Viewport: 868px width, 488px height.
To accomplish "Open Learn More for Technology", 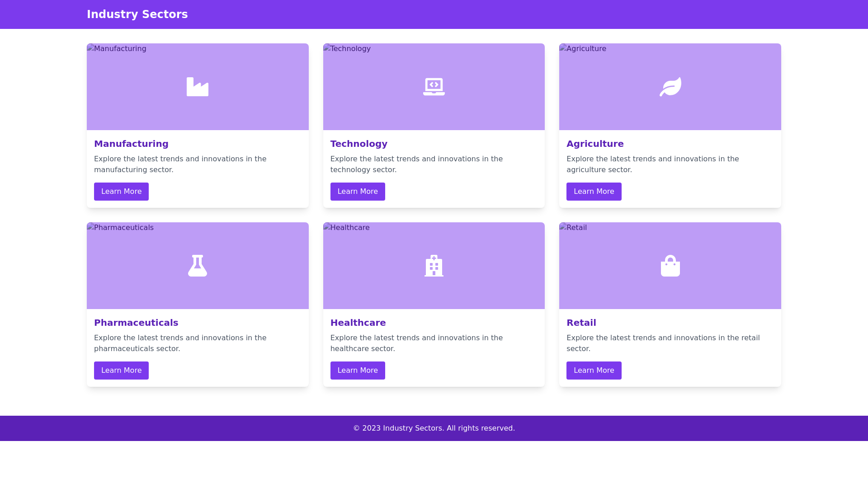I will (358, 192).
